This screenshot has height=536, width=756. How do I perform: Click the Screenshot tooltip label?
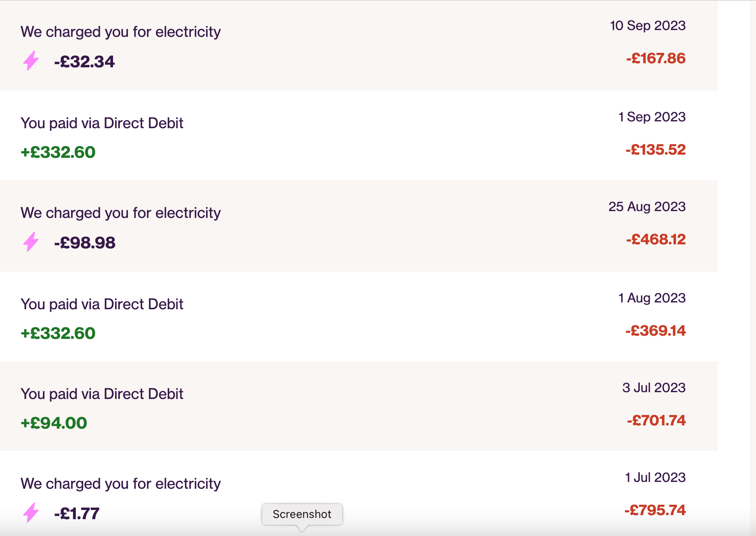click(302, 514)
